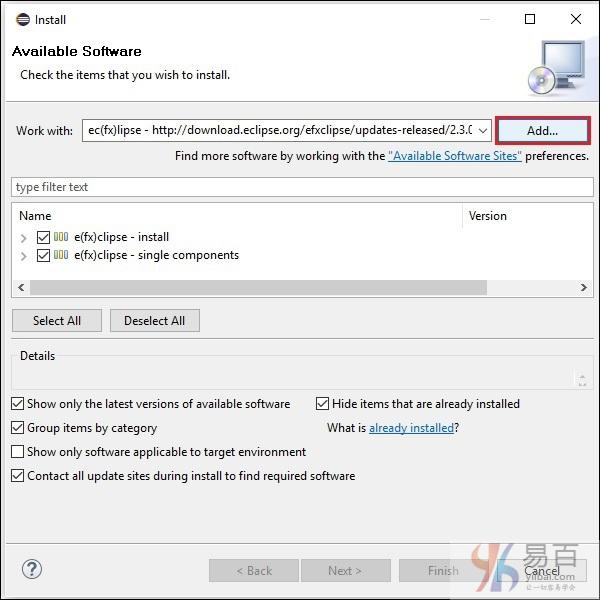Open the Work with site dropdown

[x=483, y=130]
